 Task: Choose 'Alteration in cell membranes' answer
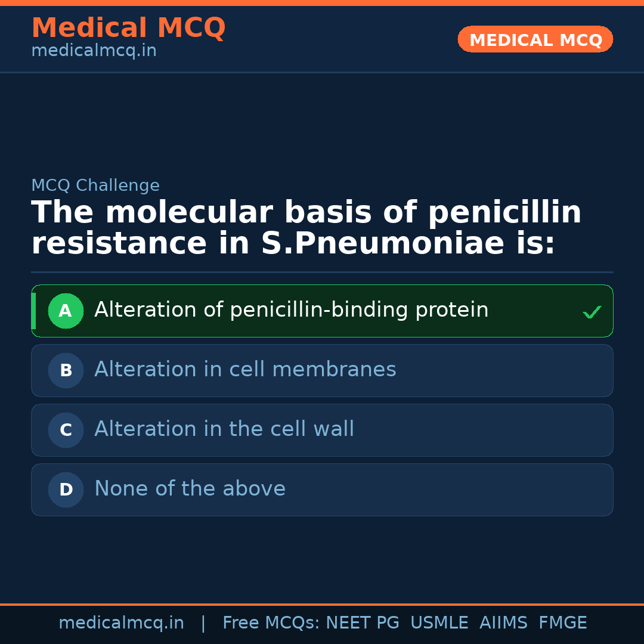pyautogui.click(x=245, y=370)
